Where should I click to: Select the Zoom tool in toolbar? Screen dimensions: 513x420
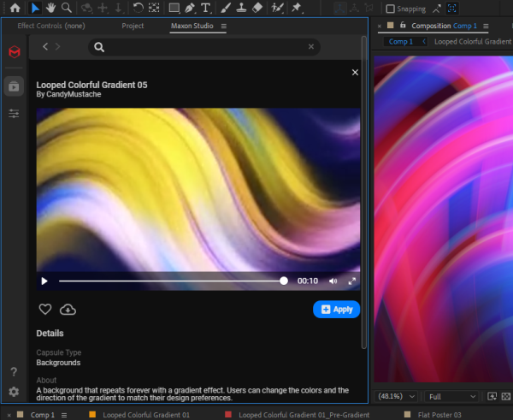(66, 8)
